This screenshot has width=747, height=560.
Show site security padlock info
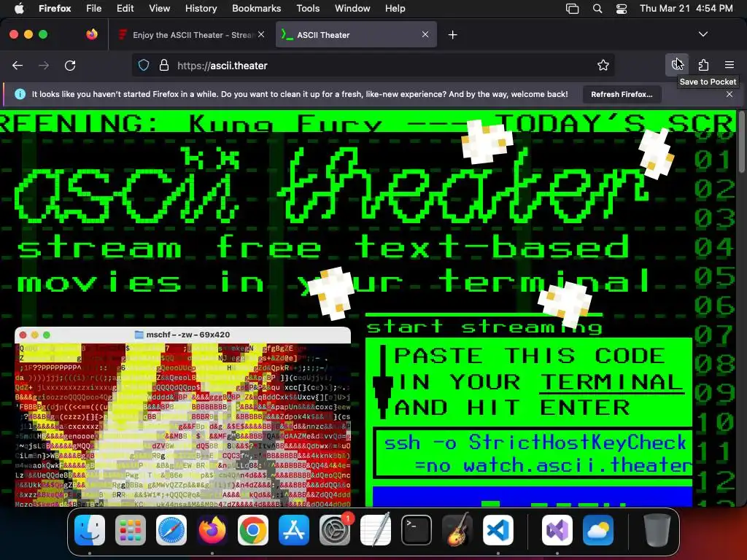click(x=164, y=65)
